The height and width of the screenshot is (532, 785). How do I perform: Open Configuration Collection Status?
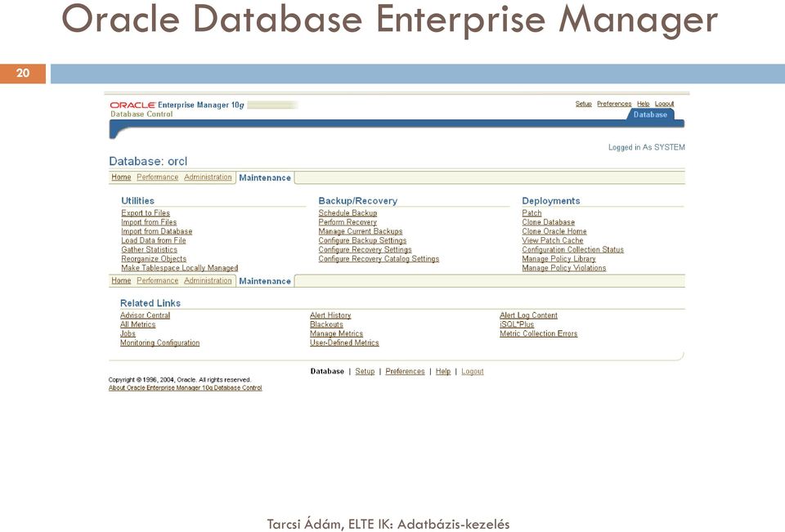coord(572,249)
